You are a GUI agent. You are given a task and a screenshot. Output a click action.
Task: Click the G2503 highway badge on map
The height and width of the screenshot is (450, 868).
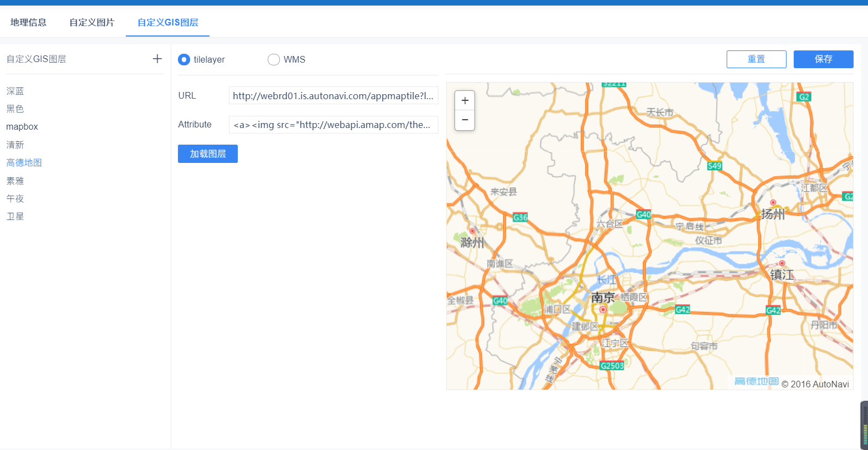pyautogui.click(x=612, y=366)
